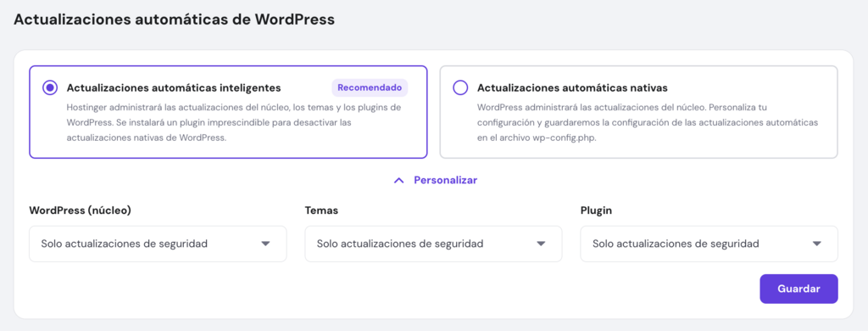Screen dimensions: 868x331
Task: Click the Recomendado badge
Action: 370,87
